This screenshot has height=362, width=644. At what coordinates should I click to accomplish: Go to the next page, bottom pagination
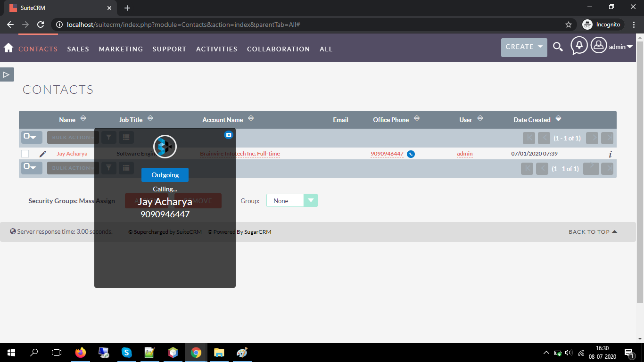pos(592,169)
